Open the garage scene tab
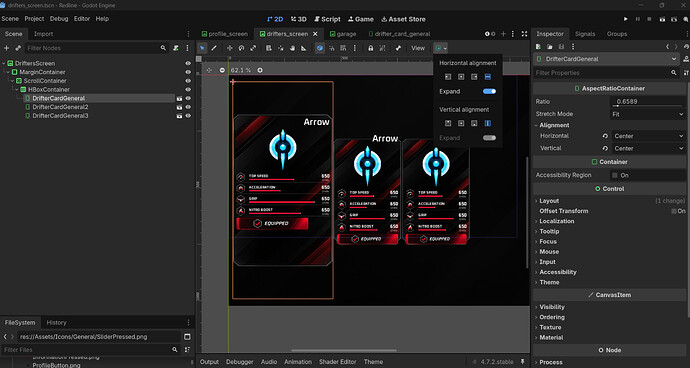The height and width of the screenshot is (368, 690). 343,34
